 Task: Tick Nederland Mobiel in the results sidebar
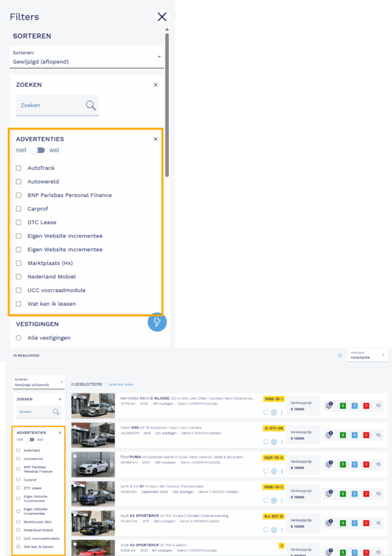18,530
